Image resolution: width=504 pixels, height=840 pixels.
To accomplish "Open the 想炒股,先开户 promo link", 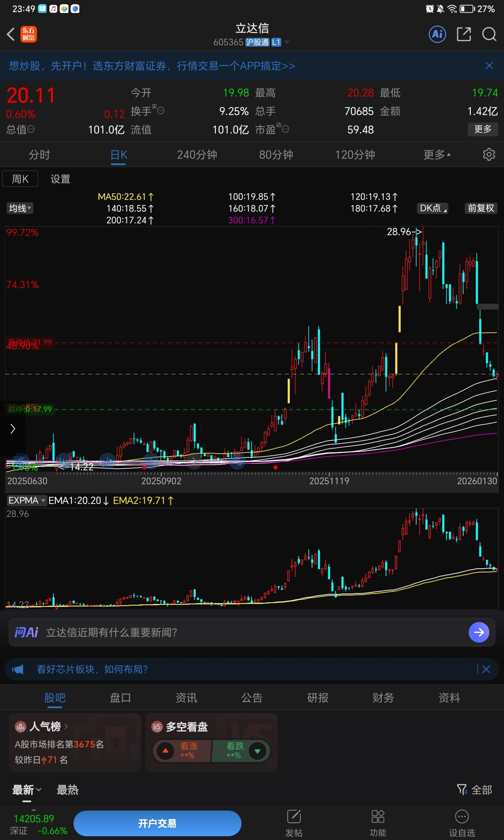I will (152, 66).
